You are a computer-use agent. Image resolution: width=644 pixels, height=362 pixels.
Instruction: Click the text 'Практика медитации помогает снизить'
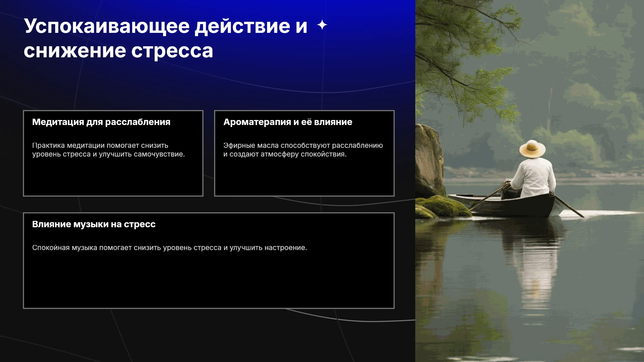[x=100, y=145]
